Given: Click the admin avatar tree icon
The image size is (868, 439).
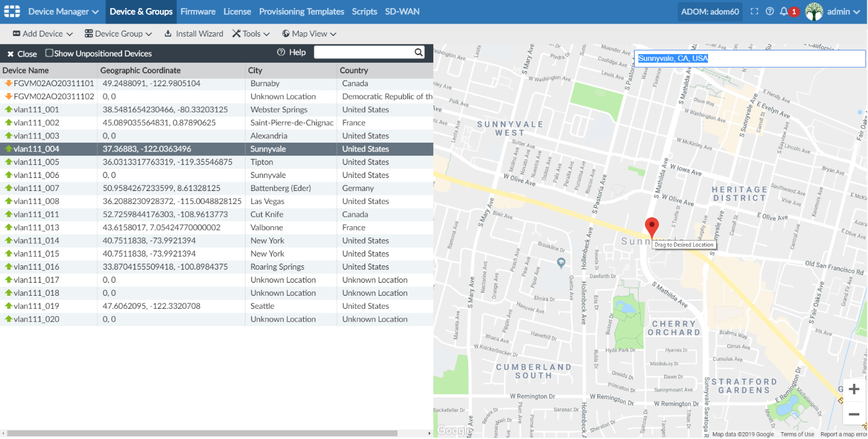Looking at the screenshot, I should pos(814,12).
